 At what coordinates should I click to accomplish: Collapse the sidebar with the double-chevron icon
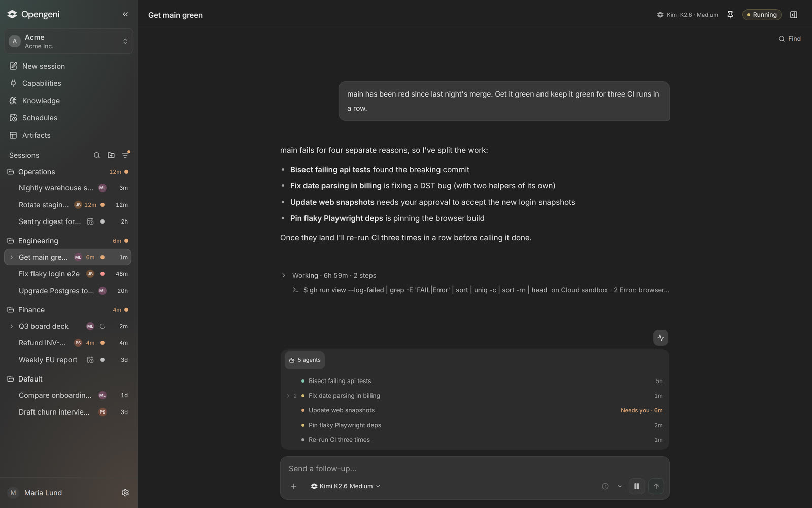tap(125, 14)
